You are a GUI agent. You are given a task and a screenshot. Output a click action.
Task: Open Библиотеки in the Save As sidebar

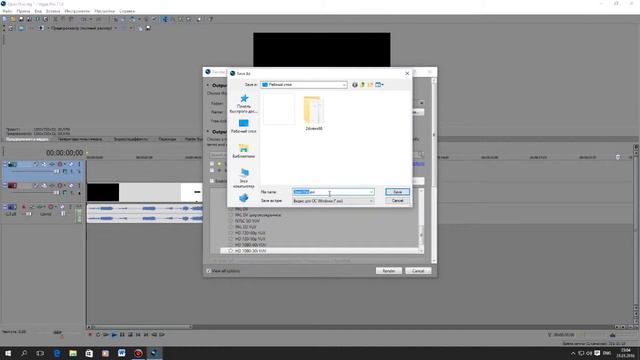[x=244, y=151]
